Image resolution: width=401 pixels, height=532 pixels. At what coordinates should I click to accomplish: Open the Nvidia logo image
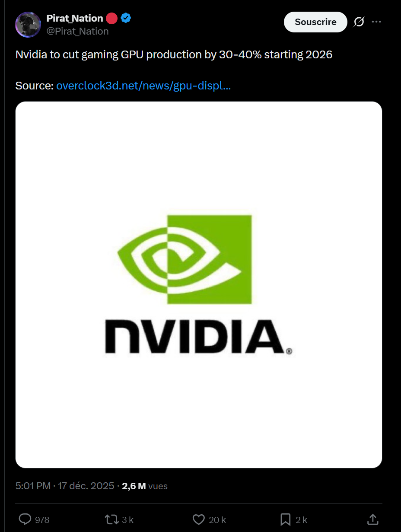click(199, 285)
